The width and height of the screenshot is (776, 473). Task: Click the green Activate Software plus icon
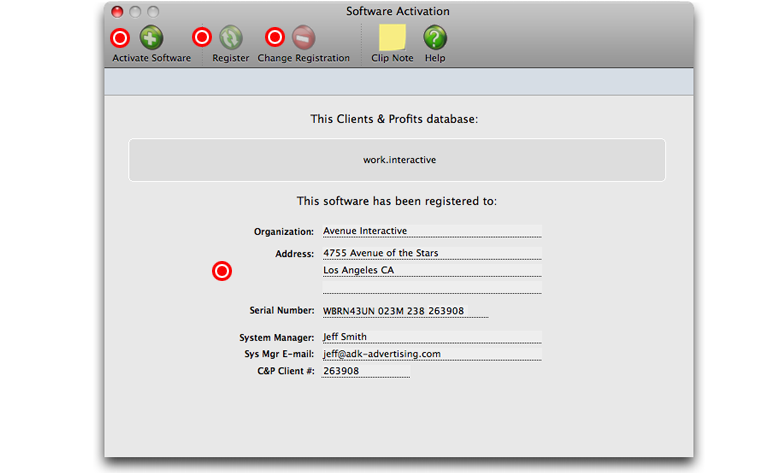151,38
